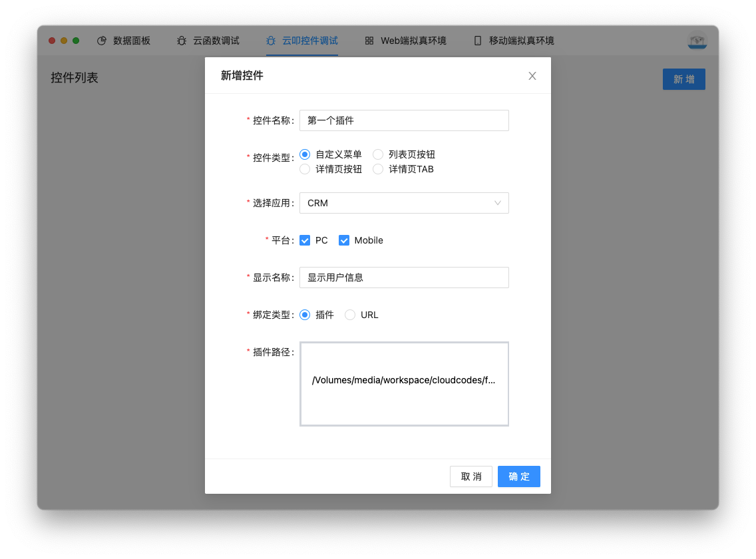The height and width of the screenshot is (559, 756).
Task: Click the phone icon beside 移动端拟真环境
Action: (477, 41)
